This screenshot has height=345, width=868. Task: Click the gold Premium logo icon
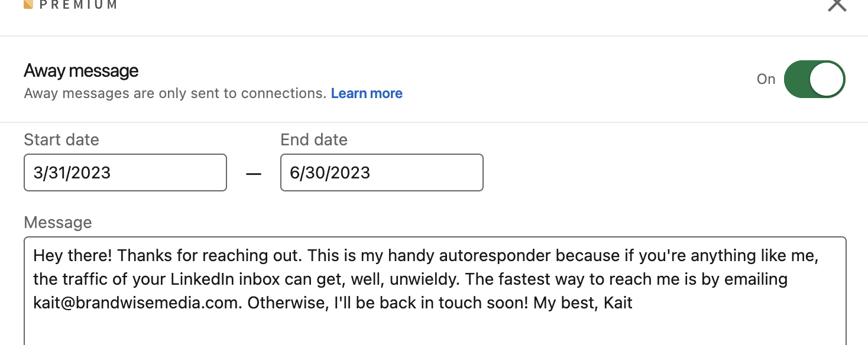pyautogui.click(x=28, y=4)
